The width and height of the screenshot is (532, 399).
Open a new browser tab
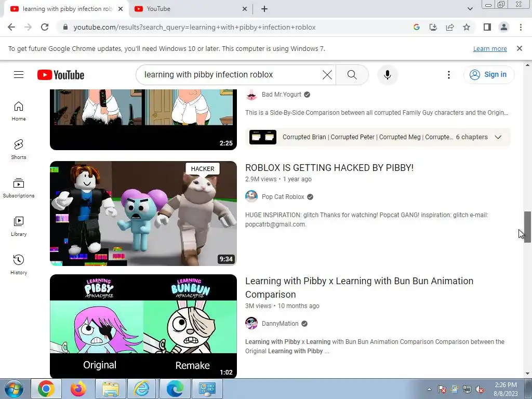point(264,9)
